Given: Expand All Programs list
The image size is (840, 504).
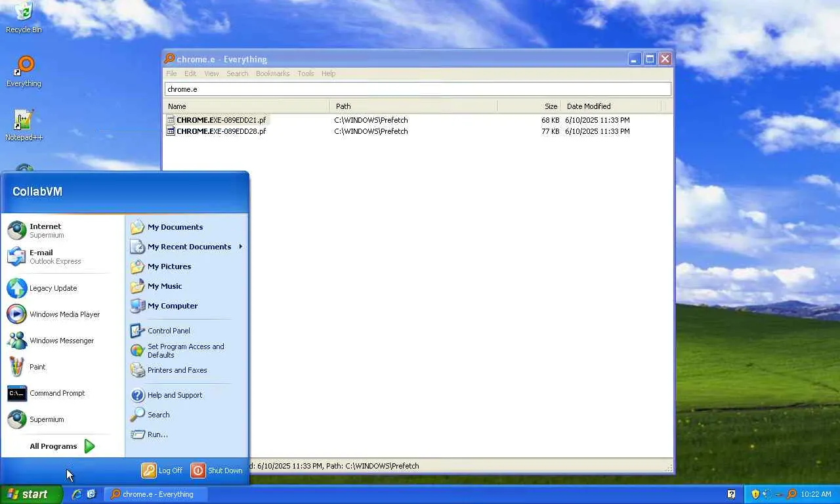Looking at the screenshot, I should pos(63,446).
